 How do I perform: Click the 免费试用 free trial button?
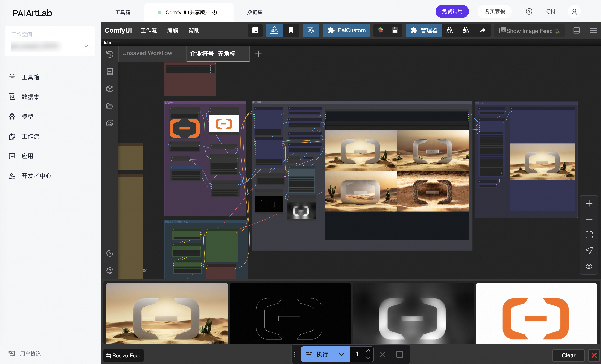tap(452, 11)
